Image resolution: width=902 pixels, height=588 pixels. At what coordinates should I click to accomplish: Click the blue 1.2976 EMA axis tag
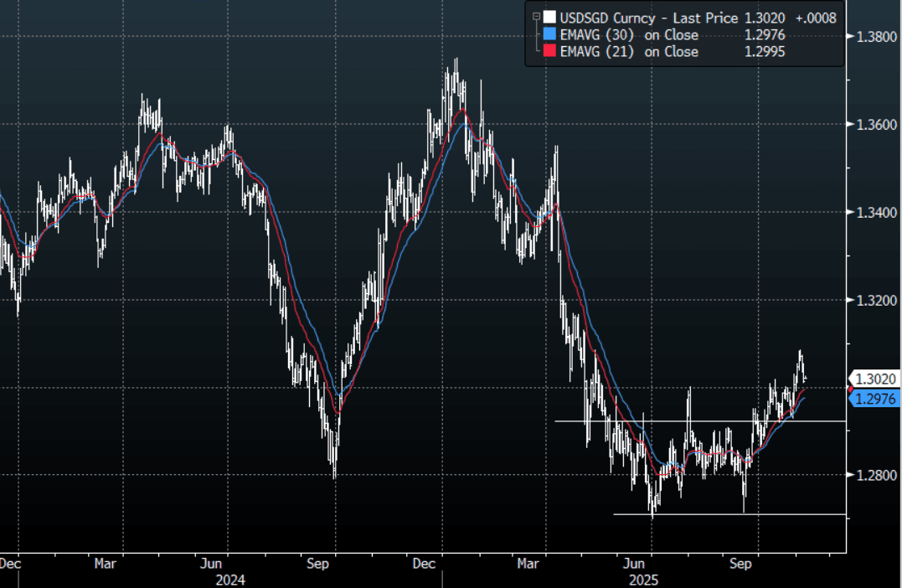pos(876,399)
